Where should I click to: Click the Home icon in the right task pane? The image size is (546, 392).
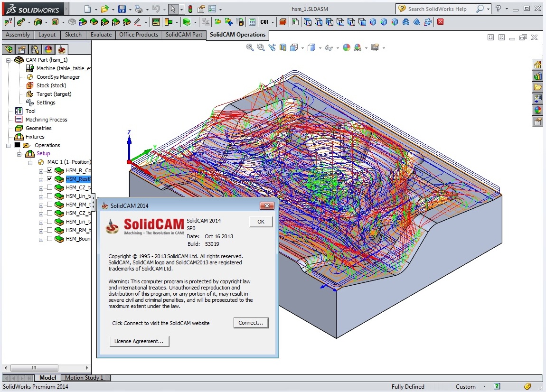pos(537,65)
